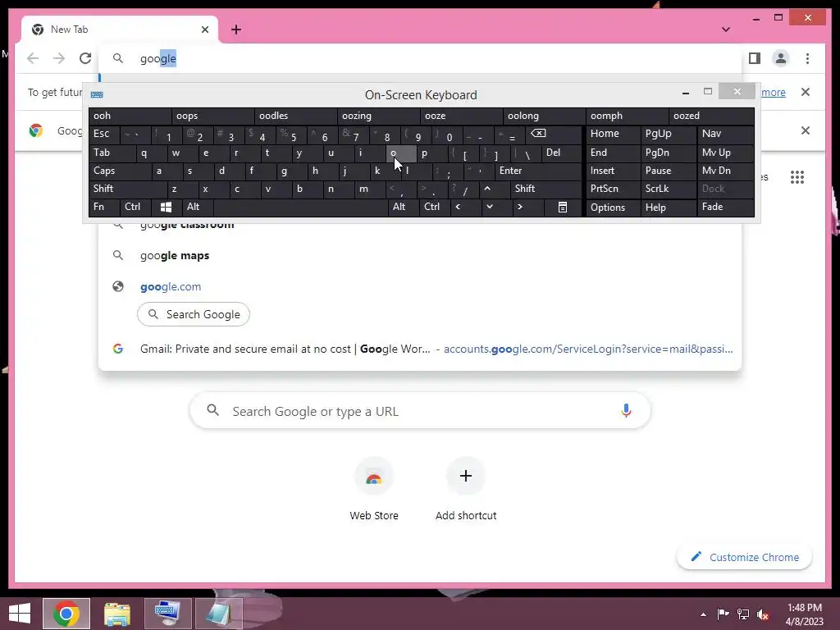The width and height of the screenshot is (840, 630).
Task: Click Options key on On-Screen Keyboard
Action: (x=614, y=208)
